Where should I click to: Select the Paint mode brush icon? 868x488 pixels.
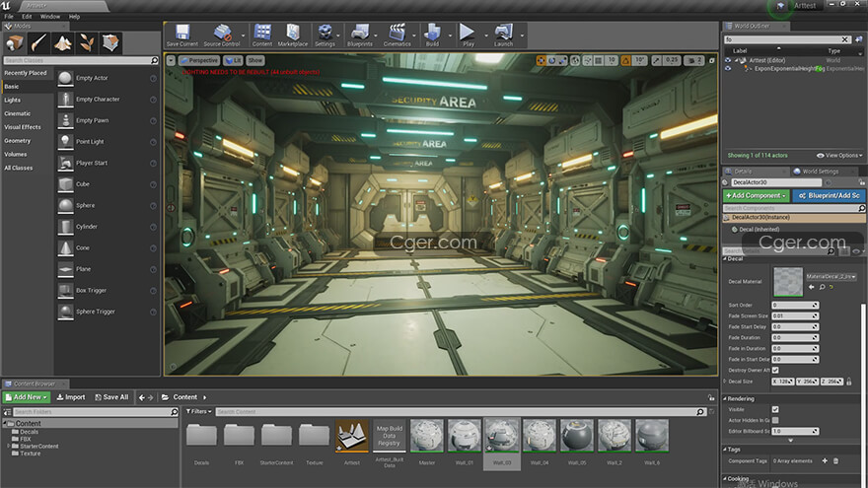click(x=38, y=42)
